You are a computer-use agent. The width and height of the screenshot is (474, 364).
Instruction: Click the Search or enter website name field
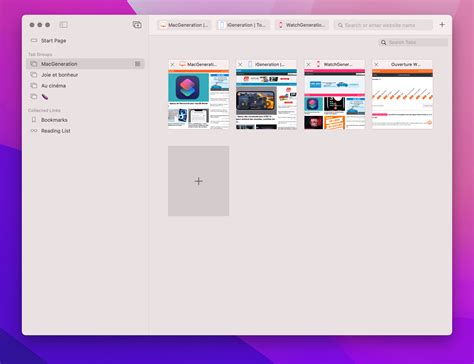point(383,25)
